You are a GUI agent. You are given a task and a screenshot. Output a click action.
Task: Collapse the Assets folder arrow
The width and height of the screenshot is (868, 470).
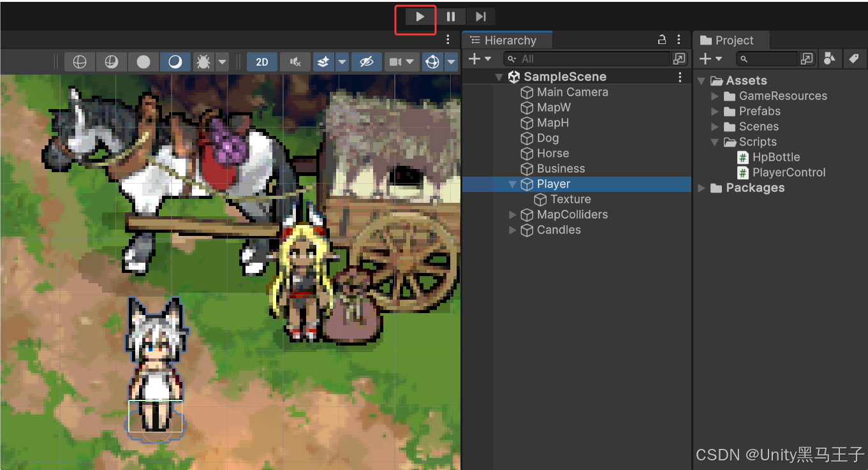pyautogui.click(x=702, y=81)
